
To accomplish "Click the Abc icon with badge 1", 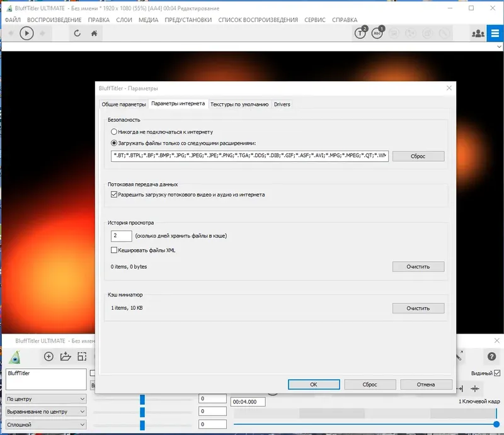I will pos(377,33).
